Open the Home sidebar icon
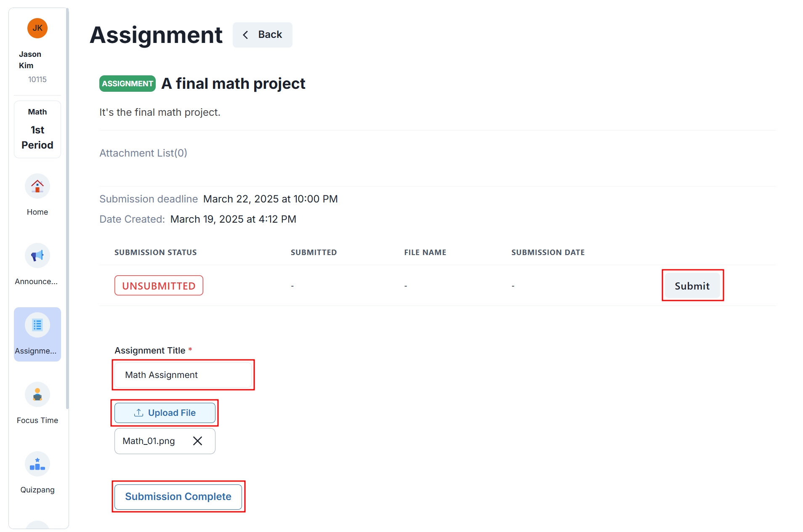The height and width of the screenshot is (532, 803). 37,186
